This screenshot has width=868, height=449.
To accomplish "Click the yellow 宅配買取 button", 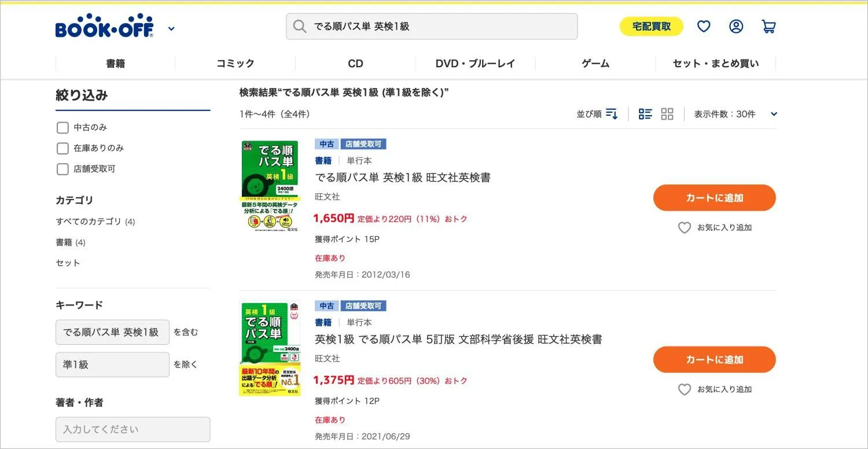I will pyautogui.click(x=652, y=27).
